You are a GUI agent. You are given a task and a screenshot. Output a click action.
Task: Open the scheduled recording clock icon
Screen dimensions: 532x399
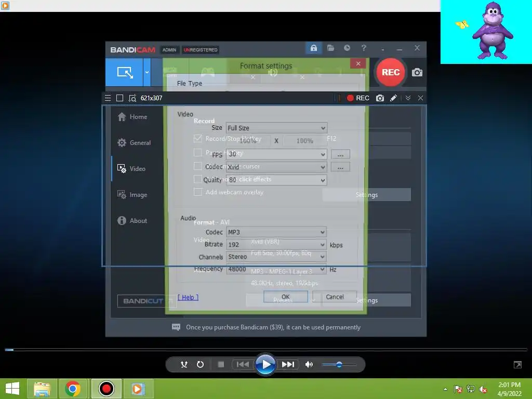[x=347, y=48]
